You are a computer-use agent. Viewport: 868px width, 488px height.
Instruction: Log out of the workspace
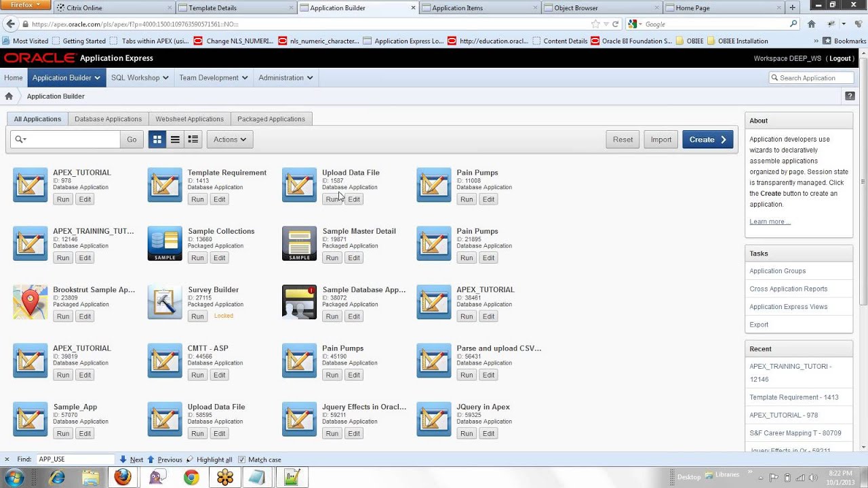(x=840, y=58)
